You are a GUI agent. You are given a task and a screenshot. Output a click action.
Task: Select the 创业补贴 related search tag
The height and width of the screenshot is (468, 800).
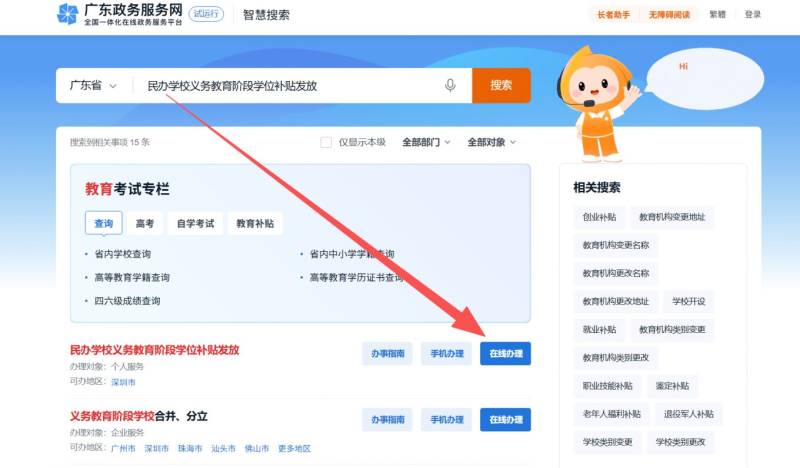(599, 217)
